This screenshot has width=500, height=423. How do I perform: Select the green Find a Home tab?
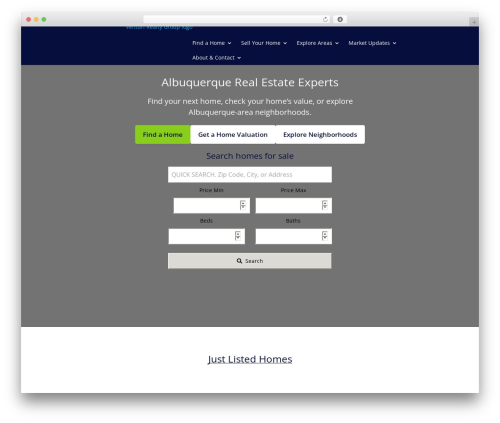click(163, 135)
